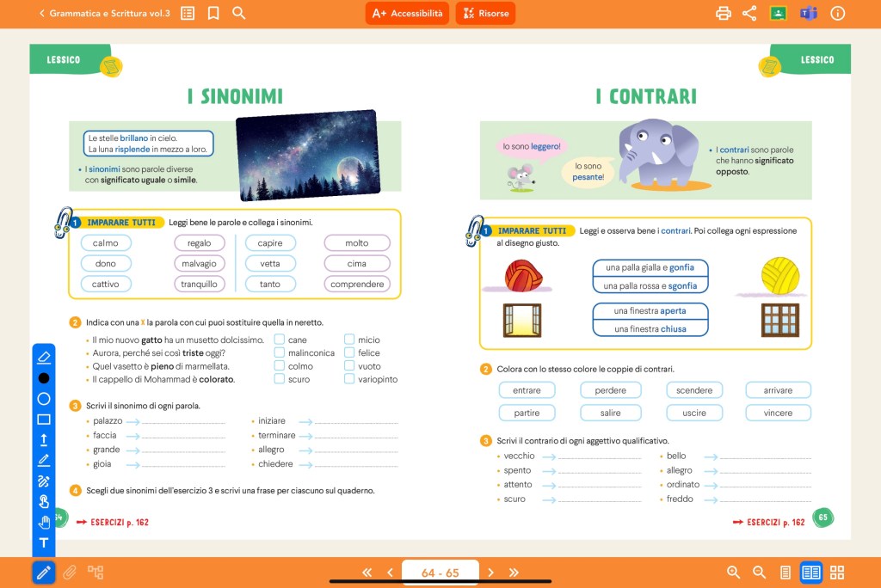Viewport: 881px width, 588px height.
Task: Tick the 'micio' checkbox
Action: pyautogui.click(x=349, y=340)
